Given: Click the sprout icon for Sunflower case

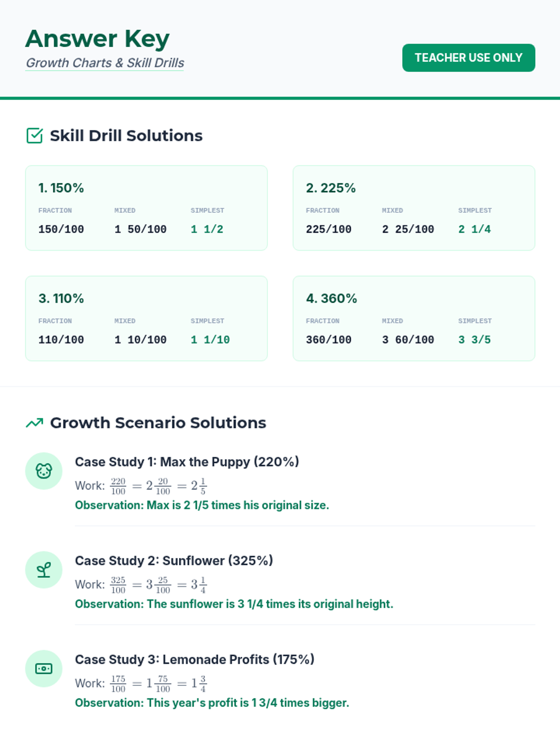Looking at the screenshot, I should click(x=44, y=570).
